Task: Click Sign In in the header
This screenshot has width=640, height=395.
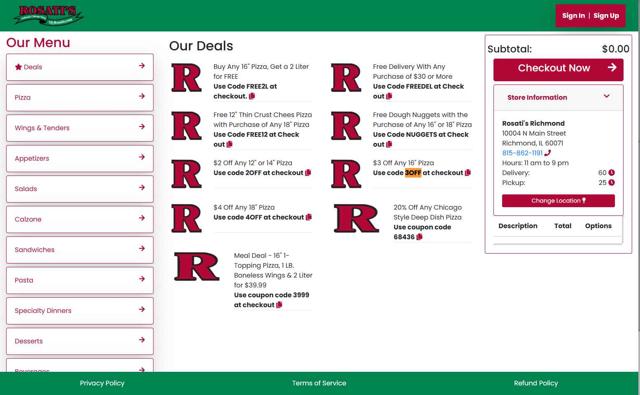Action: [x=573, y=16]
